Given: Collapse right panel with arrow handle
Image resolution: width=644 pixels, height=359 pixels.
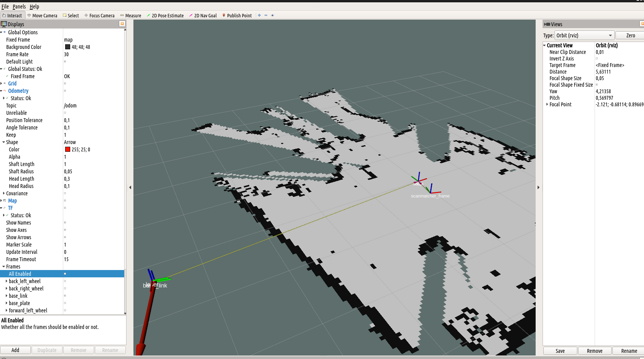Looking at the screenshot, I should tap(539, 188).
